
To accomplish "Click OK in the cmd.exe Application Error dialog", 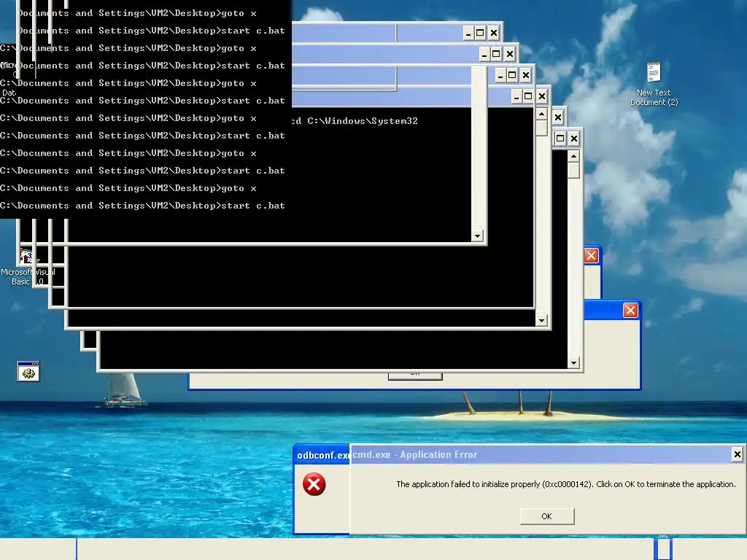I will coord(547,516).
